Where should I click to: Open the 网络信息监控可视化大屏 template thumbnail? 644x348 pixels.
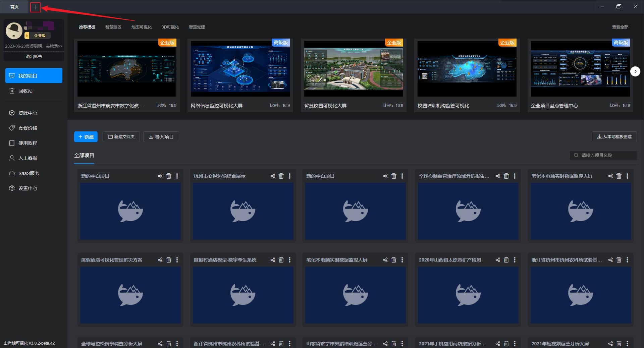click(x=240, y=69)
